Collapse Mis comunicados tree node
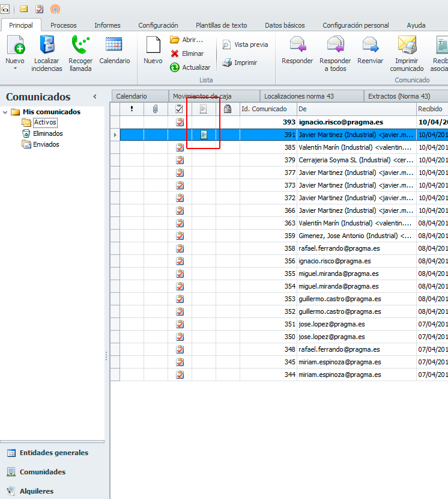Image resolution: width=448 pixels, height=499 pixels. pos(5,112)
